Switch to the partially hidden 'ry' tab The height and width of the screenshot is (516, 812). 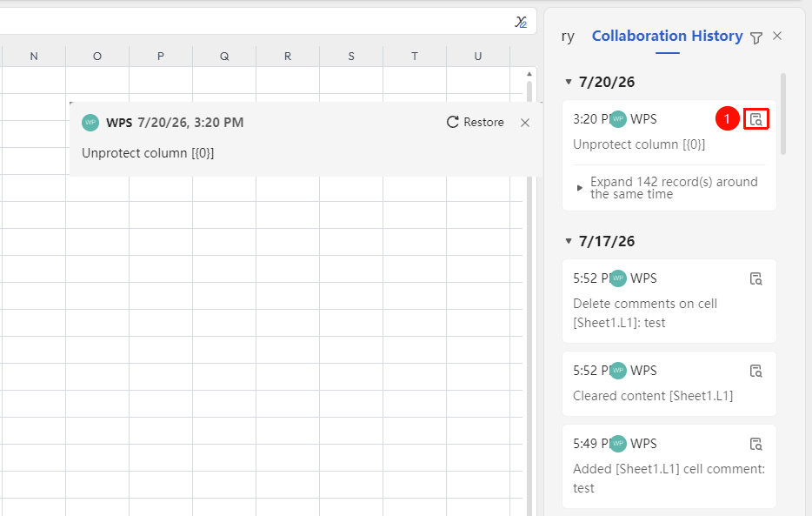point(568,37)
